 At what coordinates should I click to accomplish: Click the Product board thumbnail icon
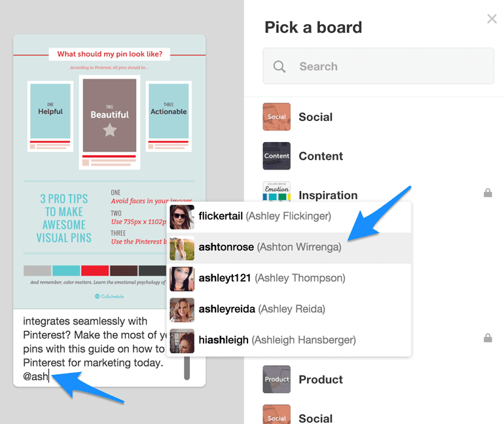point(276,380)
